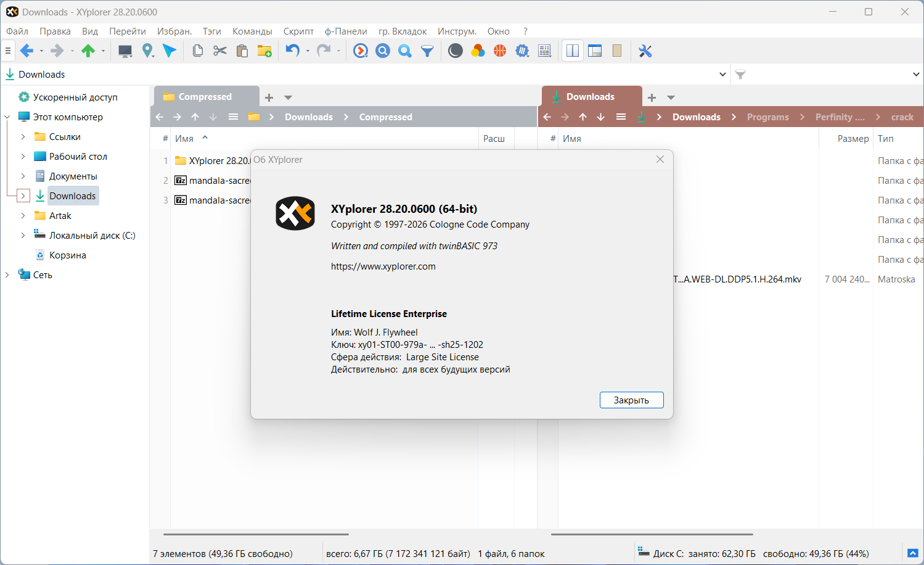Open the address bar dropdown arrow
Image resolution: width=924 pixels, height=565 pixels.
click(722, 75)
